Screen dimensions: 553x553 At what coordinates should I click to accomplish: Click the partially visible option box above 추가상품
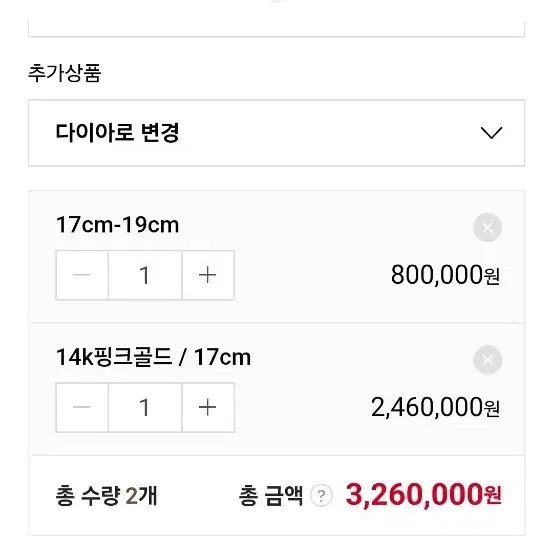(x=276, y=28)
